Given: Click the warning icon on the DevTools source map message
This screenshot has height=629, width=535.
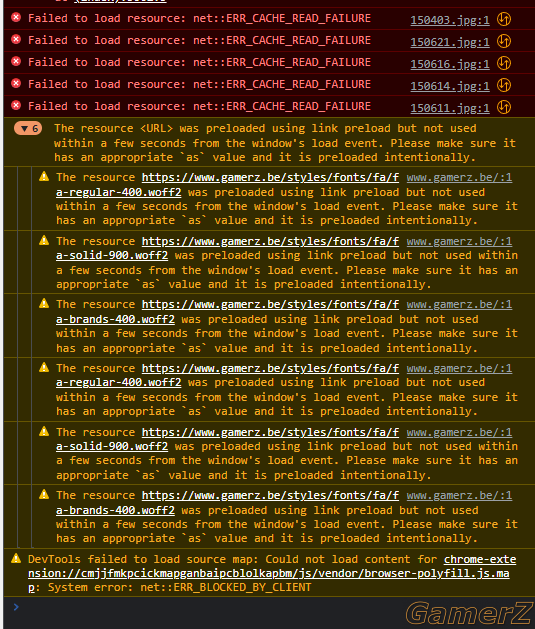Looking at the screenshot, I should tap(16, 558).
